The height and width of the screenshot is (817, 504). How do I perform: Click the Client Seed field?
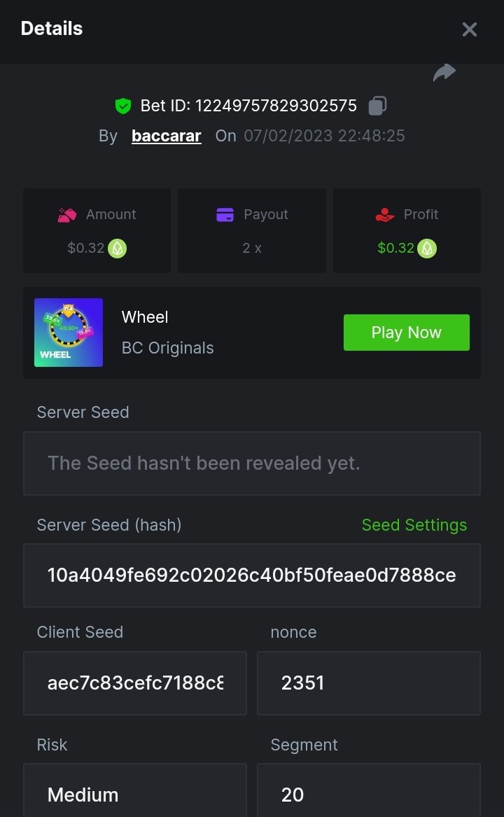click(x=135, y=683)
